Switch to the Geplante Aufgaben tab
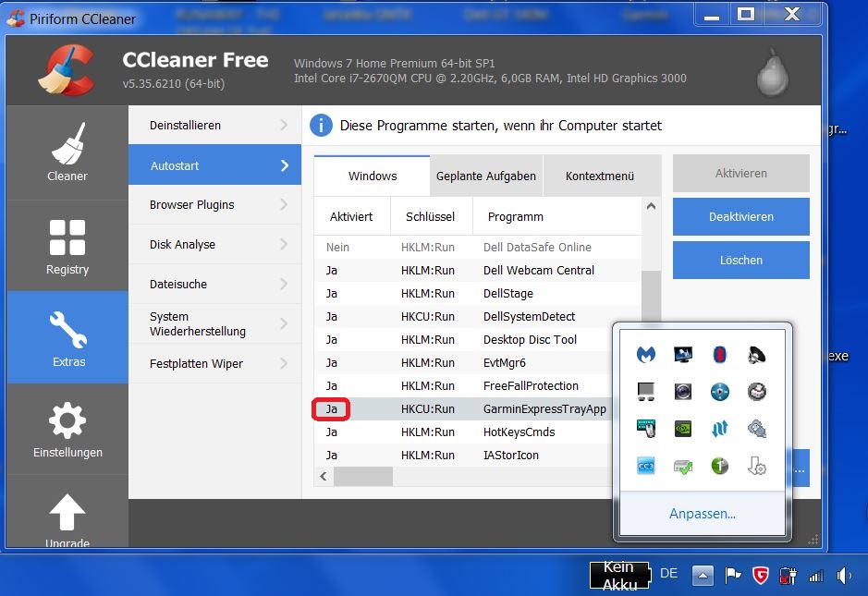 coord(485,176)
